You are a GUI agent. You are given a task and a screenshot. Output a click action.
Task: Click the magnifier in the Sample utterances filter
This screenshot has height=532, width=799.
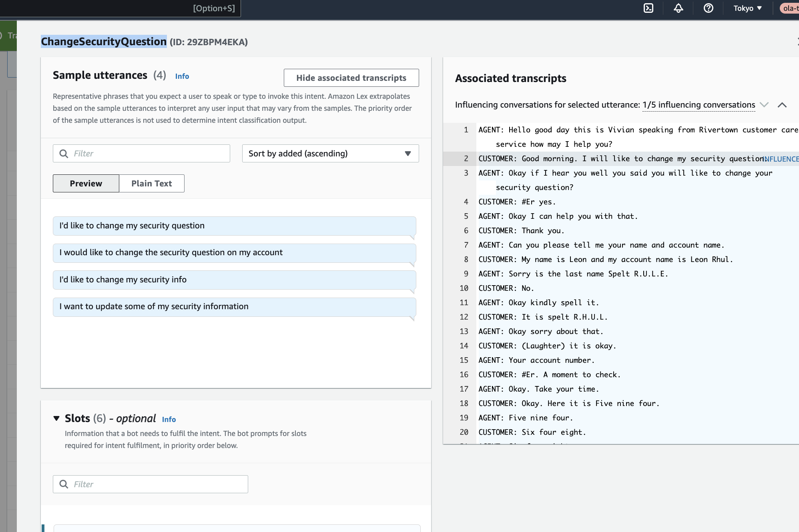64,153
